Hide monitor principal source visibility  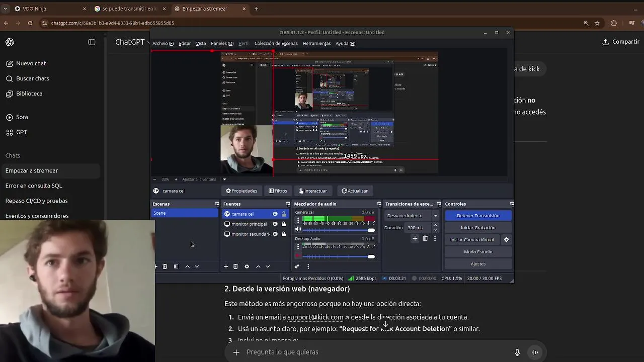click(x=275, y=224)
